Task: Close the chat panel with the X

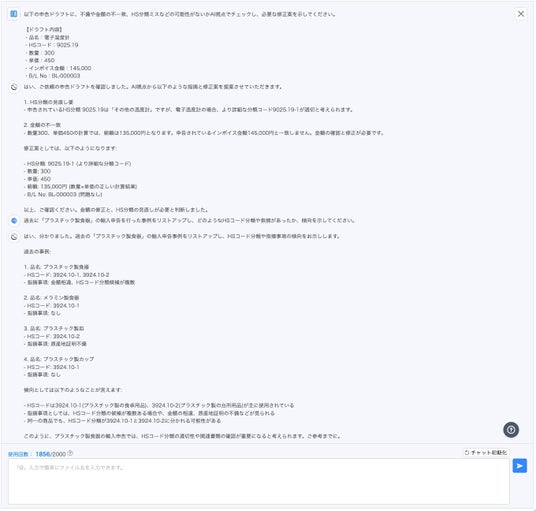Action: 521,14
